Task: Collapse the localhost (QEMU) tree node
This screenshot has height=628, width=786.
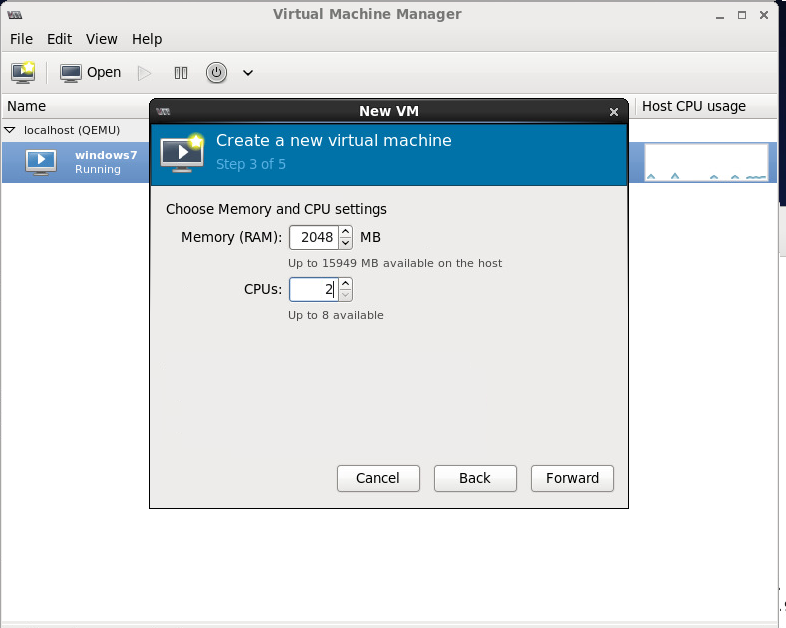Action: pyautogui.click(x=10, y=130)
